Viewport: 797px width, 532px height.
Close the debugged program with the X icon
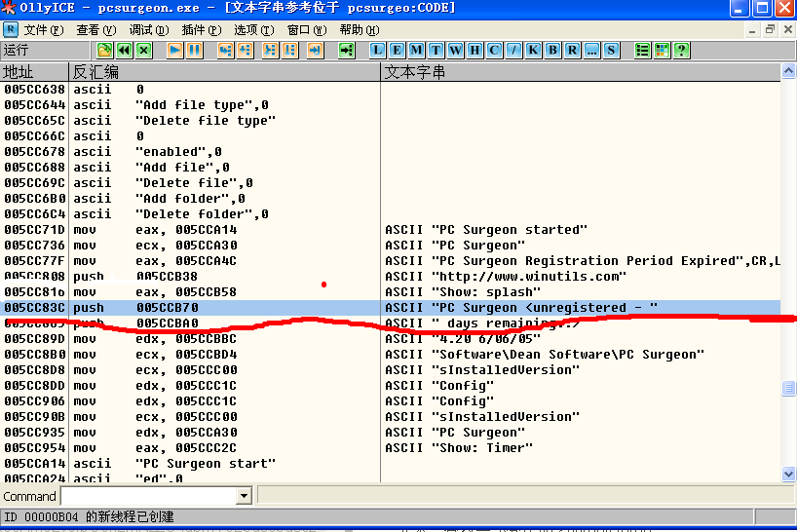(144, 51)
